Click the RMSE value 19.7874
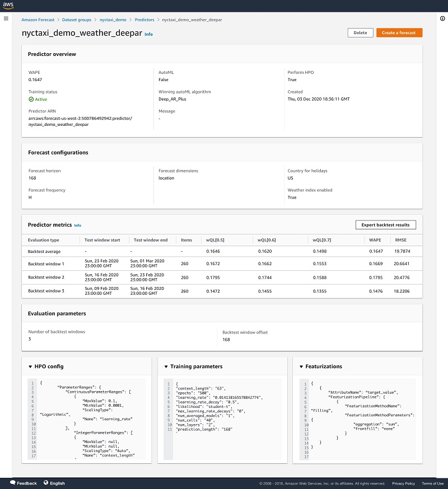Screen dimensions: 448x489 coord(402,251)
